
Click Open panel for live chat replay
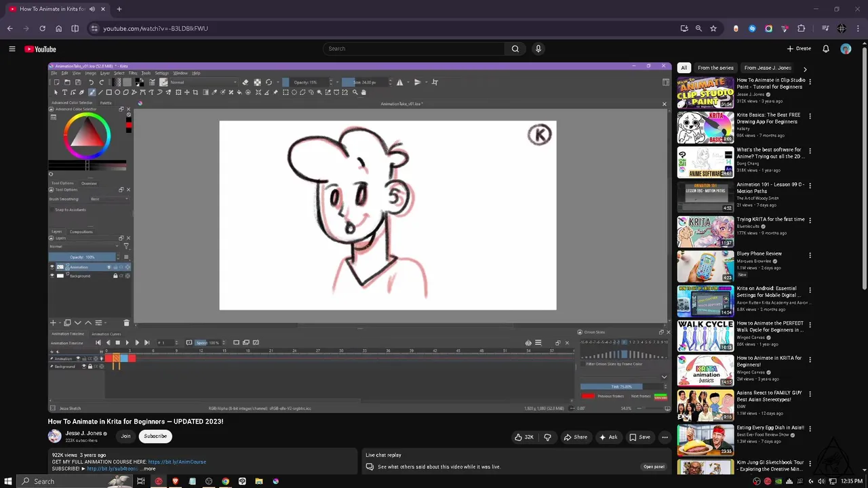click(x=654, y=467)
